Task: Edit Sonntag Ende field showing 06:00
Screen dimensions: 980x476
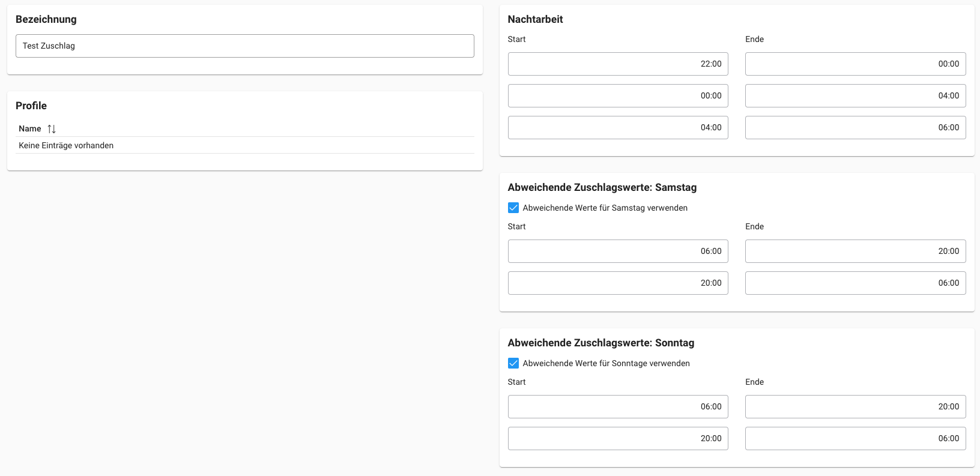Action: [x=855, y=439]
